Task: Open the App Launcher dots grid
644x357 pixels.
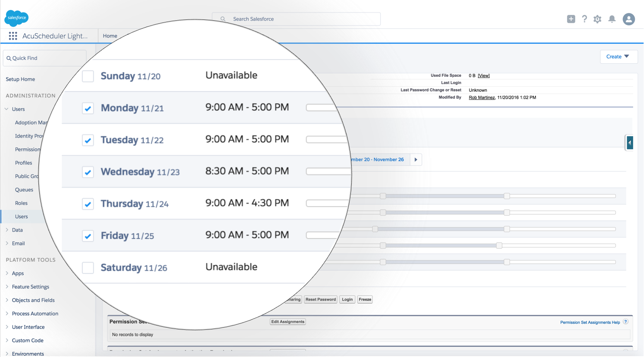Action: coord(13,36)
